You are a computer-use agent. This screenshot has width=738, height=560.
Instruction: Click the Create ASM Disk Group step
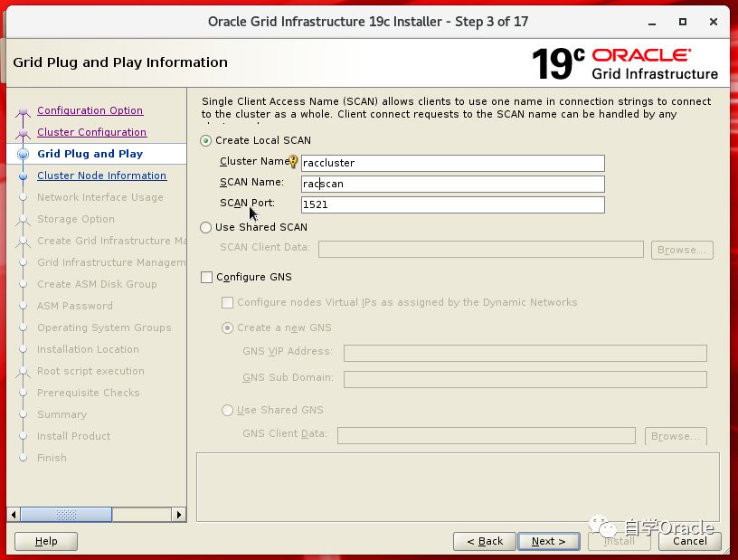coord(97,284)
